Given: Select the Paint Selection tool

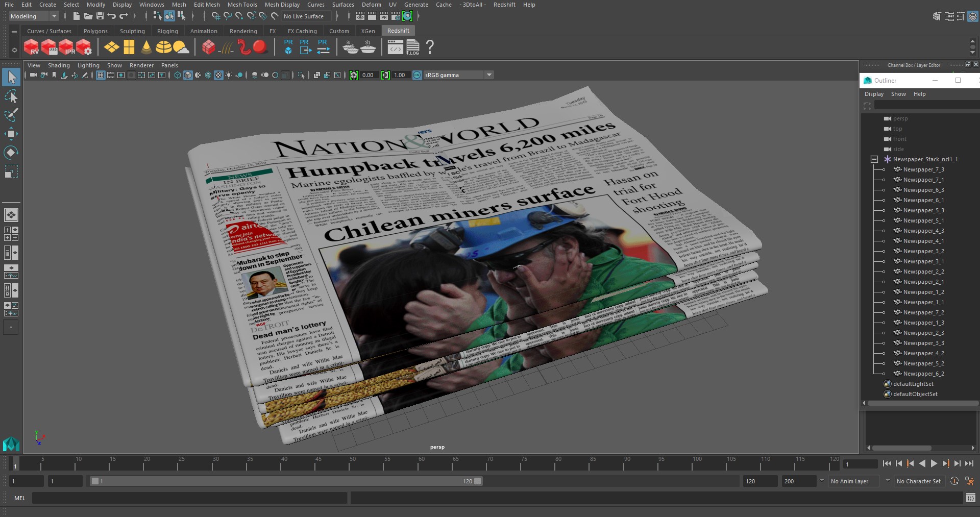Looking at the screenshot, I should coord(11,115).
